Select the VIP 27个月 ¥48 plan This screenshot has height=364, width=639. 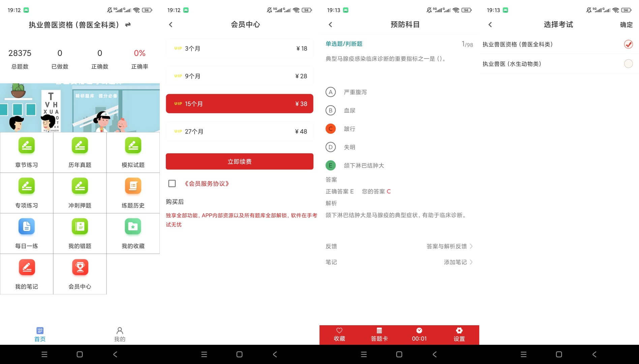(x=239, y=131)
